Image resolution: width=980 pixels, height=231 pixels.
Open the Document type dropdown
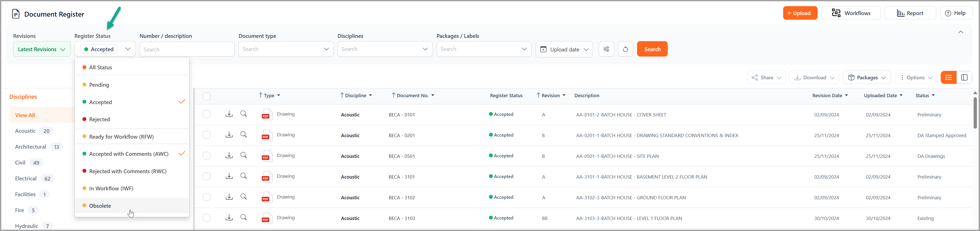point(286,49)
